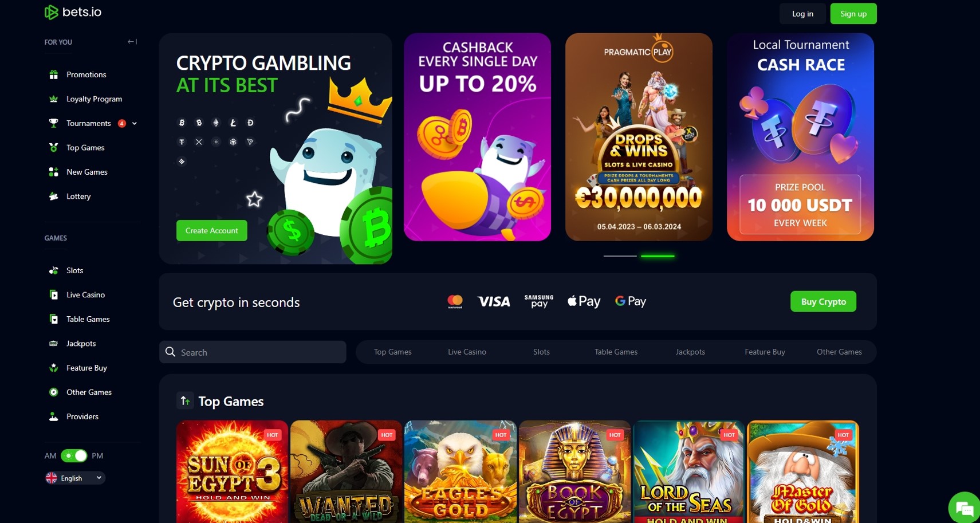Screen dimensions: 980x523
Task: Click the bets.io logo
Action: (73, 12)
